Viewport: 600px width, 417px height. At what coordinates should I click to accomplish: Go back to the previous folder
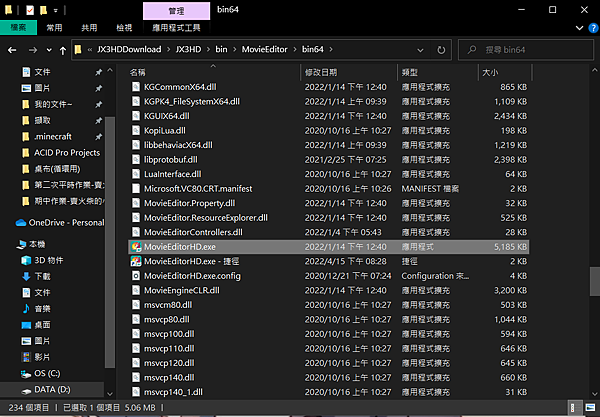coord(12,50)
